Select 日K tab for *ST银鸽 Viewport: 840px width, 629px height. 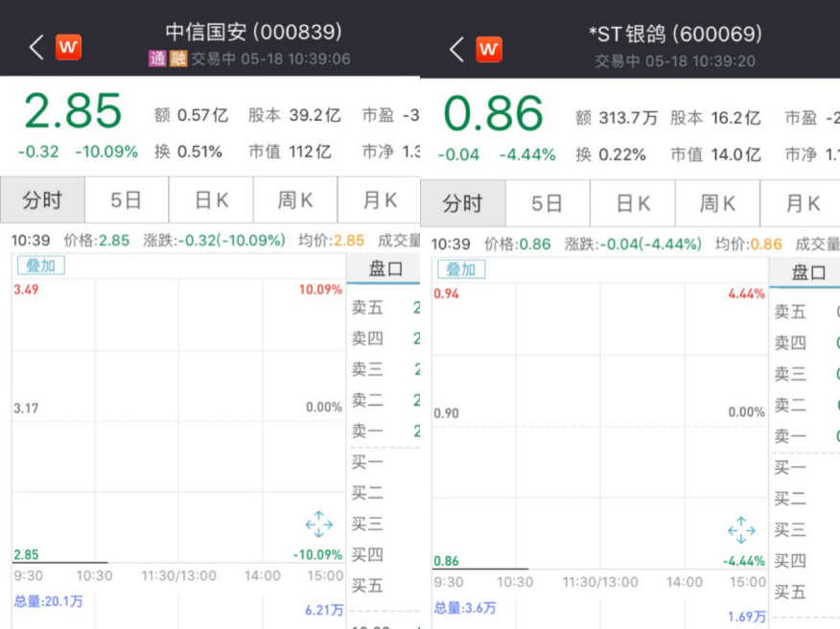point(633,203)
